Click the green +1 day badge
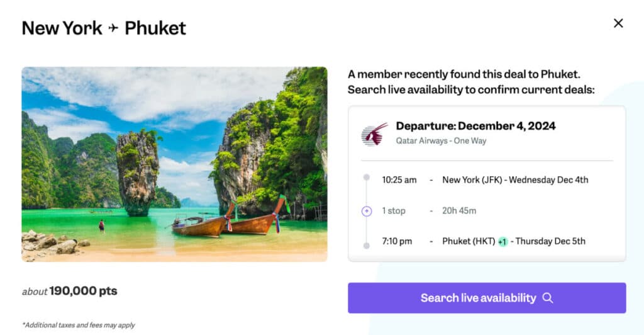 [502, 242]
